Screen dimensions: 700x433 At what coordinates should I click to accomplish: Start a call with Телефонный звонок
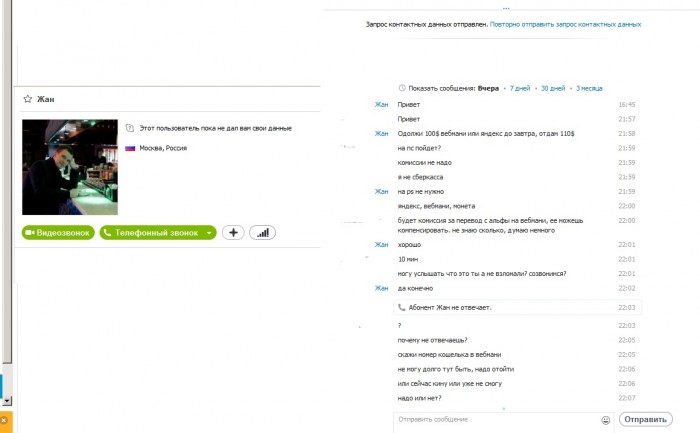point(151,232)
